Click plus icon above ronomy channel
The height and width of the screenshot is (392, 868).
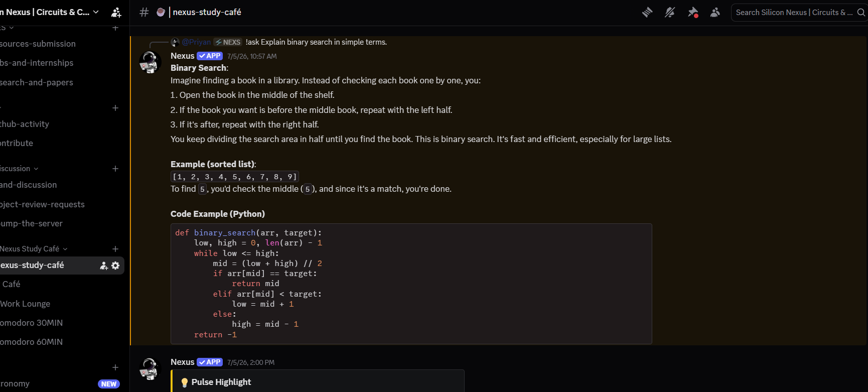[x=115, y=367]
